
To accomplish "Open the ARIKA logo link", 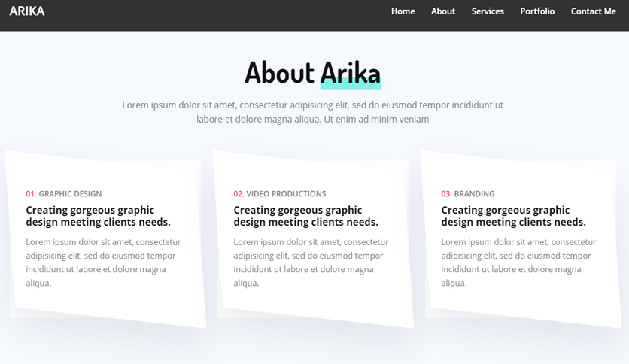I will tap(27, 11).
